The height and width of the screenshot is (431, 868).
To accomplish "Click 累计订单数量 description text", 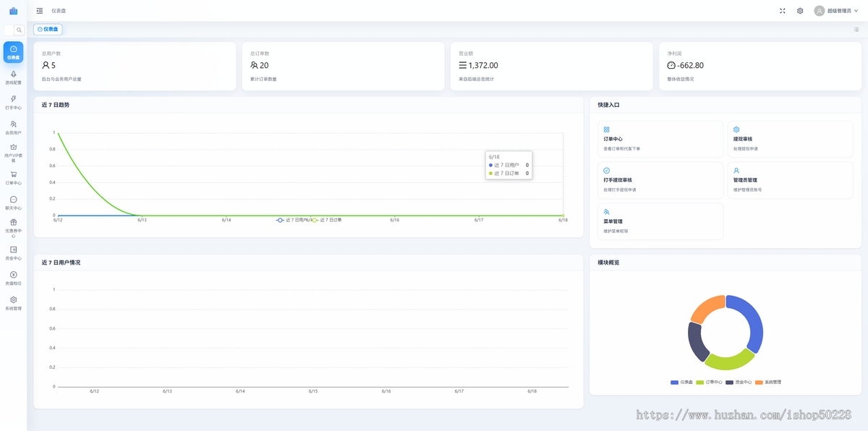I will (263, 79).
